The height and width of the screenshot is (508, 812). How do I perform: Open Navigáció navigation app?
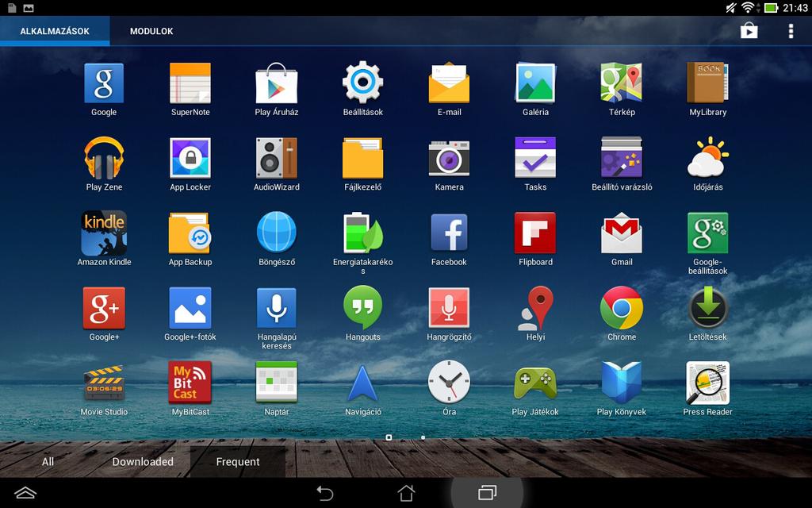click(x=362, y=383)
